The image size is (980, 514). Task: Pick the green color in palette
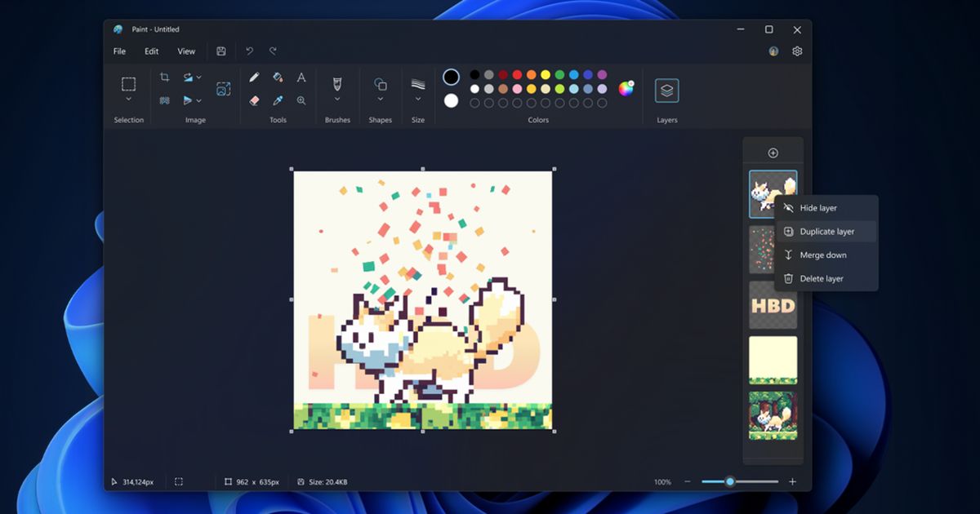(559, 74)
